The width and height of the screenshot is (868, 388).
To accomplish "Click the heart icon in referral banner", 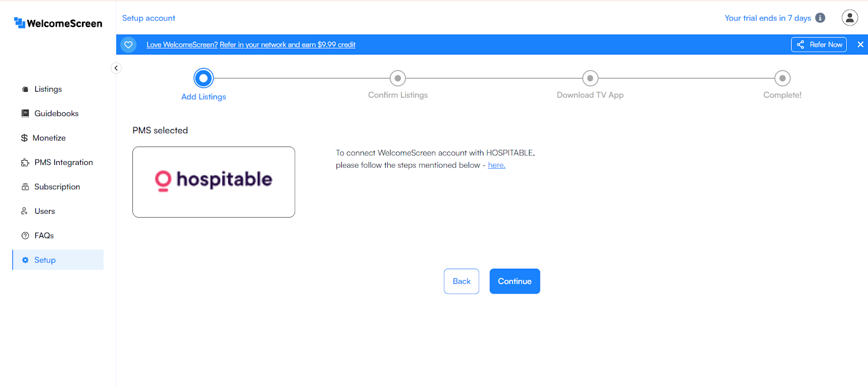I will click(x=129, y=44).
